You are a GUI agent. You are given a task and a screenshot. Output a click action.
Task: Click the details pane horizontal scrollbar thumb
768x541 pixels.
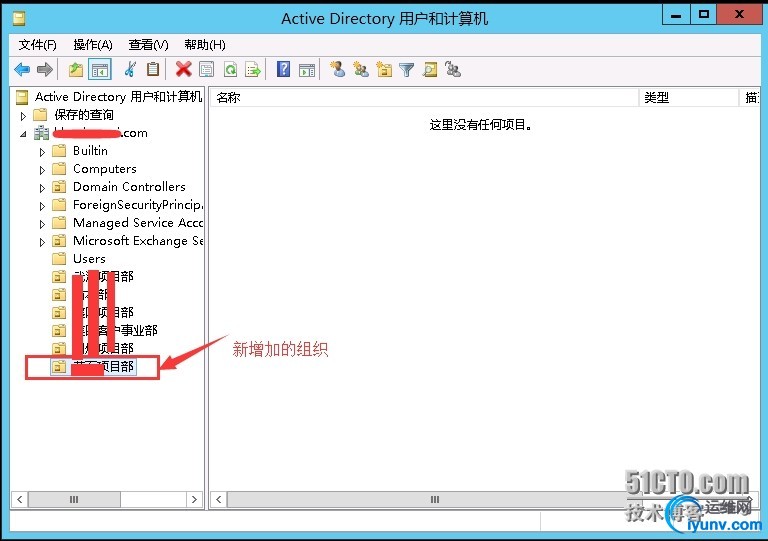click(435, 499)
